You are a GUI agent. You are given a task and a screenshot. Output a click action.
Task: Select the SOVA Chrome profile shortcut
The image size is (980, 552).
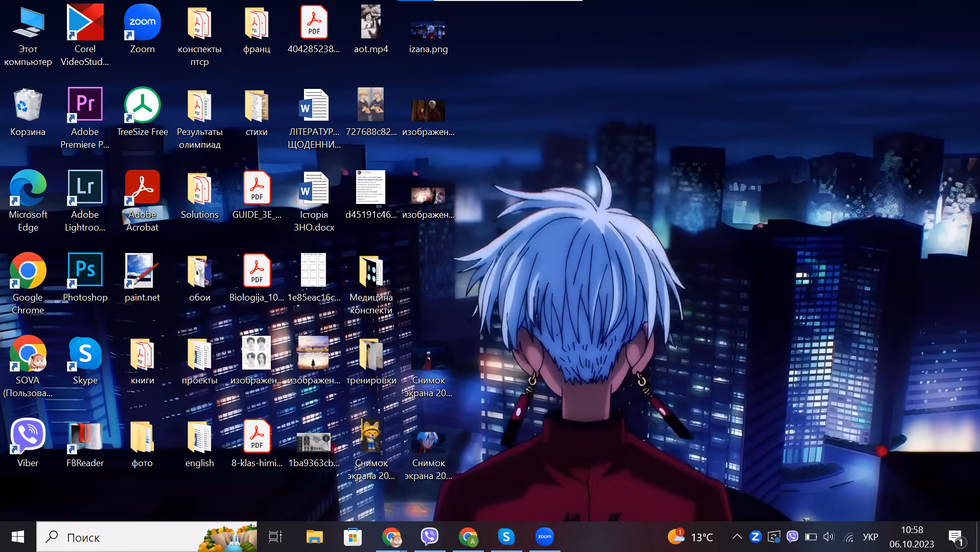(x=28, y=366)
